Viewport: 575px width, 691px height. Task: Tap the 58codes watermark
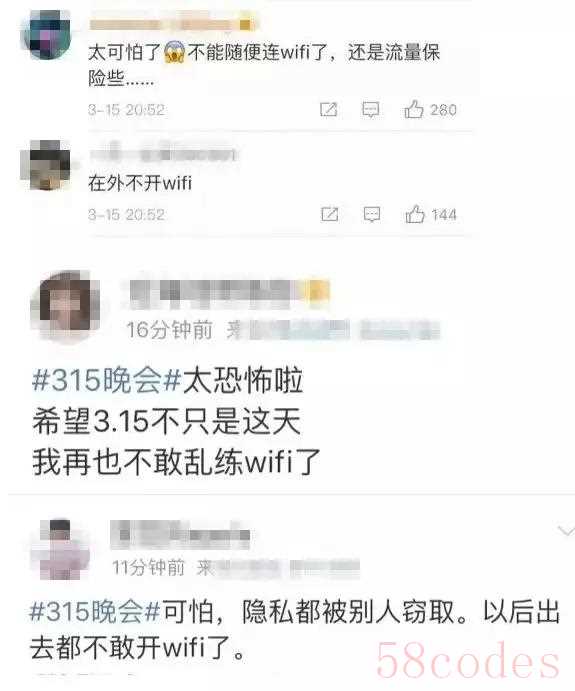(467, 660)
